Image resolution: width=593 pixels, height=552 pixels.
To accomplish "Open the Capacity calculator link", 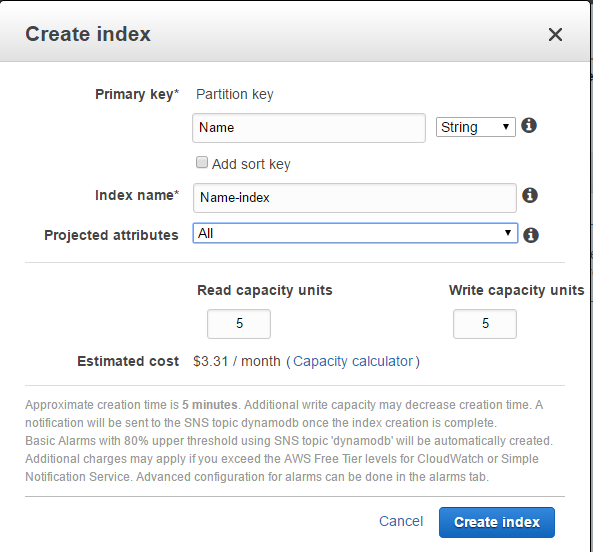I will (x=353, y=361).
